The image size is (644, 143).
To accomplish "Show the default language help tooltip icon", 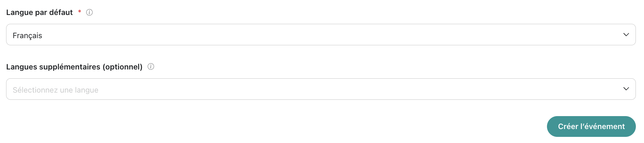I will [x=90, y=13].
